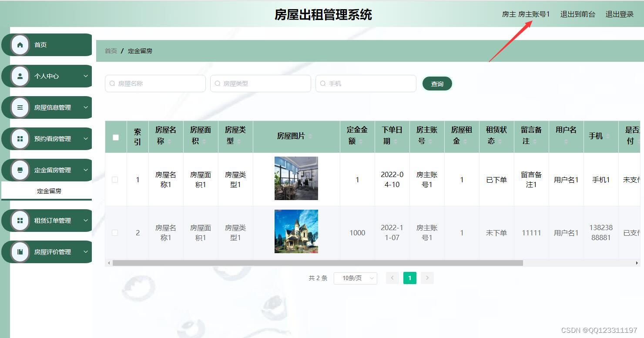The width and height of the screenshot is (644, 338).
Task: Click the person icon for 个人中心
Action: point(20,76)
